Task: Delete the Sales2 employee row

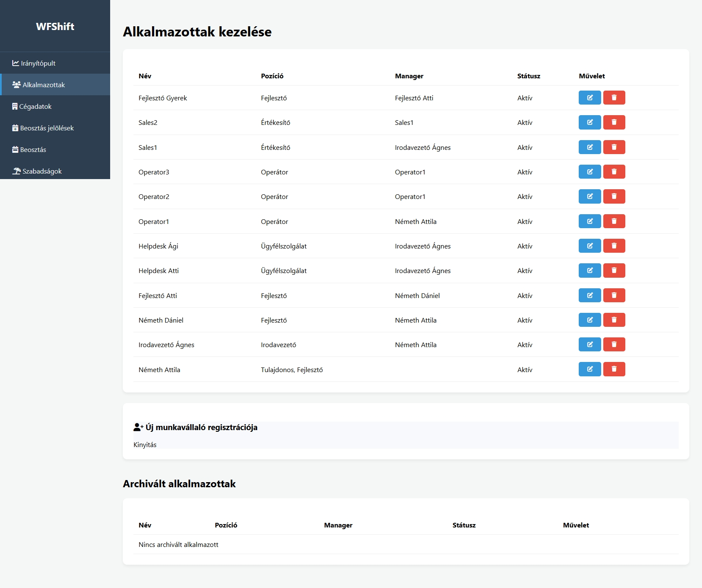Action: [614, 122]
